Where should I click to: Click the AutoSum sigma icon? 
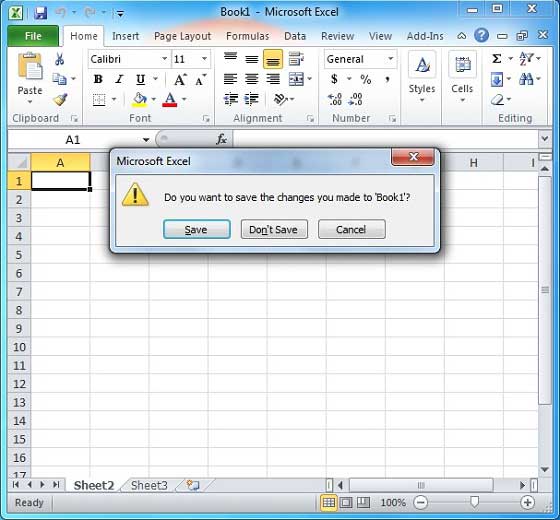tap(496, 59)
